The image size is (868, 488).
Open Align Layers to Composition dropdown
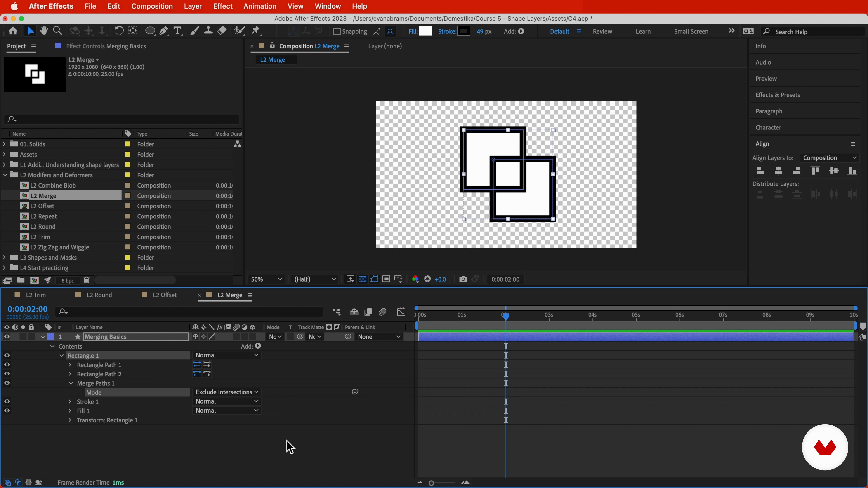pyautogui.click(x=830, y=158)
